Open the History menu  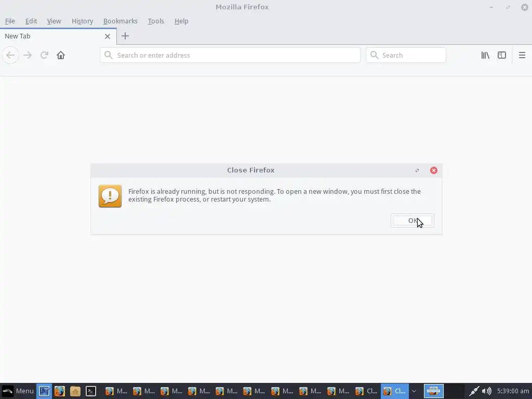[82, 21]
